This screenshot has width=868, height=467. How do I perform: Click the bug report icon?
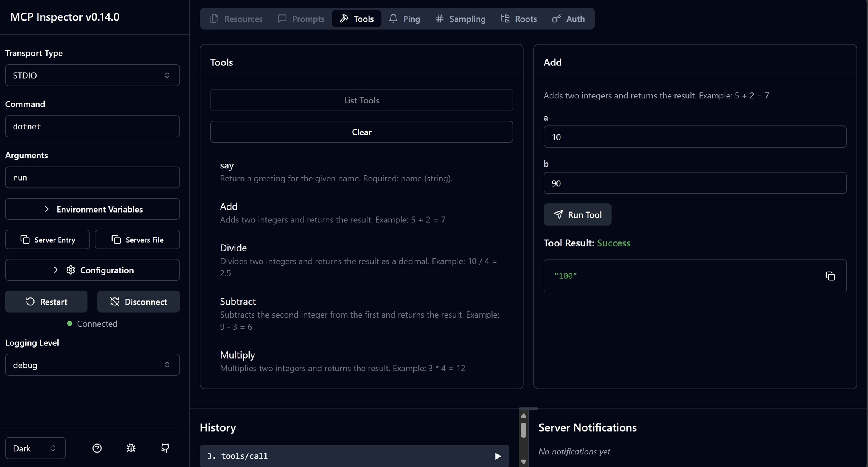pyautogui.click(x=131, y=448)
